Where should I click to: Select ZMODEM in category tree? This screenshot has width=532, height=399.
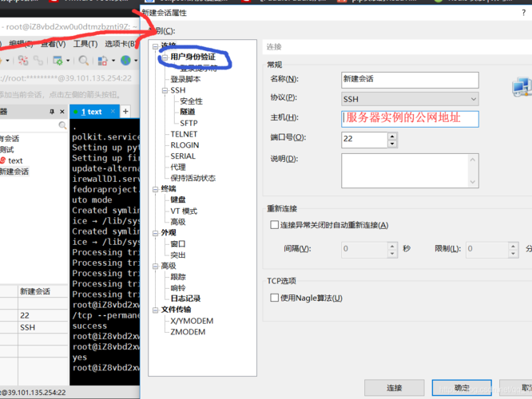click(x=188, y=332)
